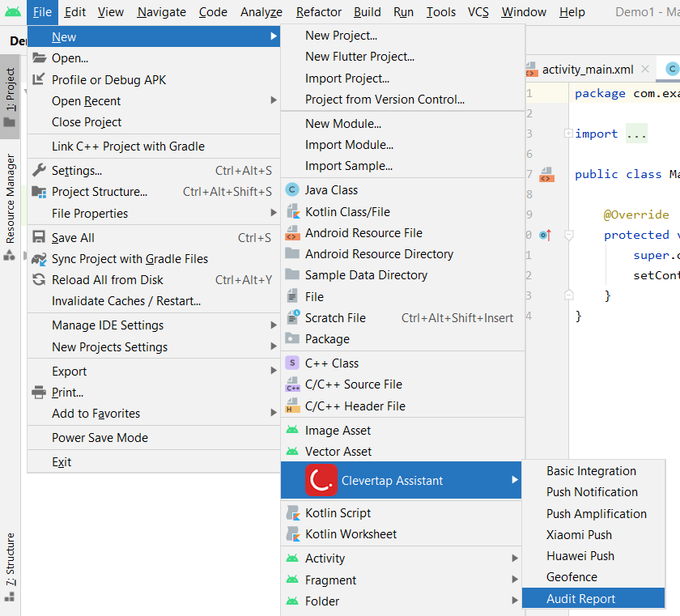The width and height of the screenshot is (680, 616).
Task: Select Geofence in Clevertap submenu
Action: [593, 577]
